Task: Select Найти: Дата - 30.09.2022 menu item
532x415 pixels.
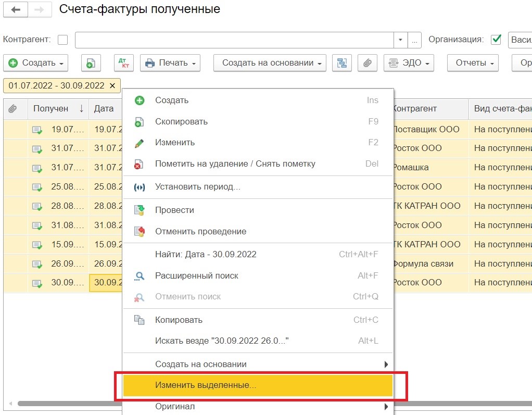Action: (258, 255)
